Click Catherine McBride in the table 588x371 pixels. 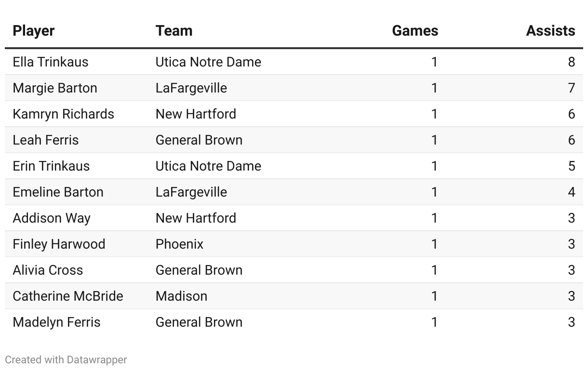pyautogui.click(x=68, y=296)
